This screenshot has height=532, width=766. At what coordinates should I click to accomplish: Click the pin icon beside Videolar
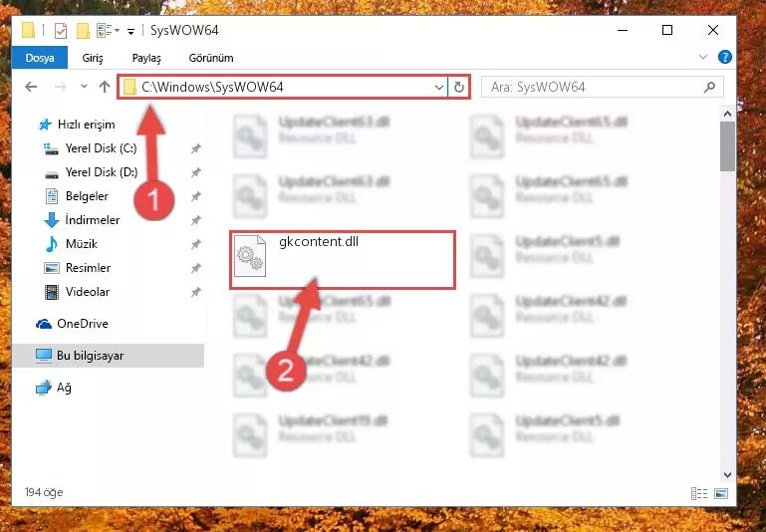196,292
